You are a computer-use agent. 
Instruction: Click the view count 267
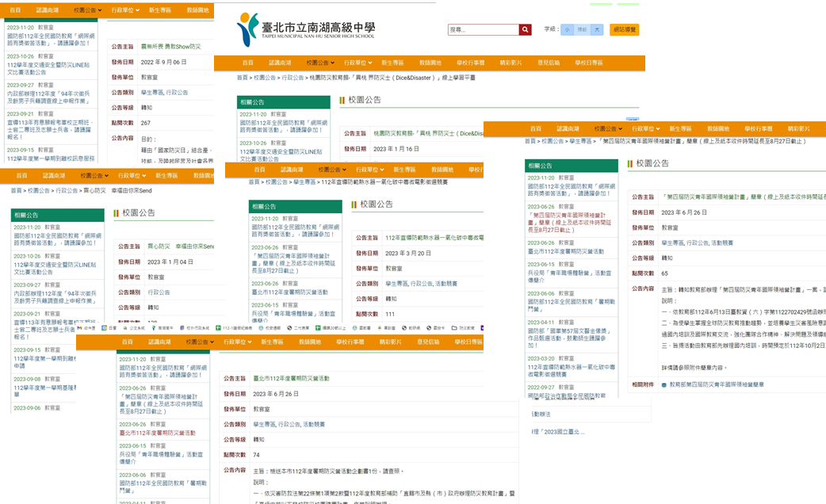tap(145, 123)
